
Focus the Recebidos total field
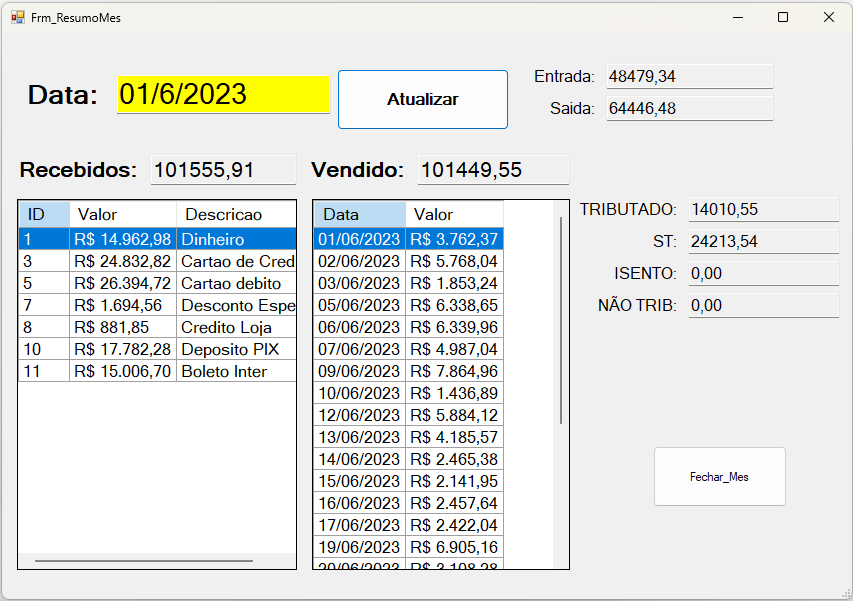[x=223, y=170]
